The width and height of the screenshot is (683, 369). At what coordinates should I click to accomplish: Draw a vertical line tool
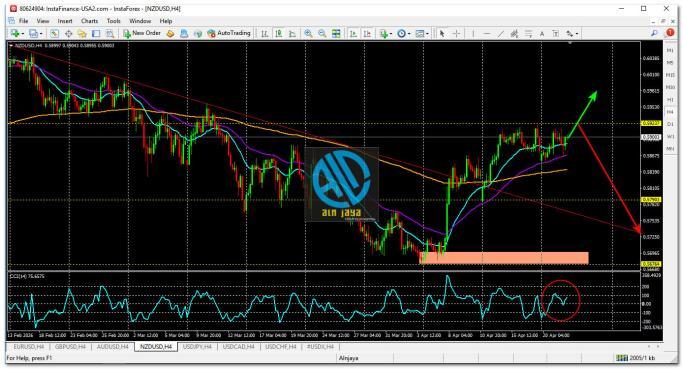coord(473,34)
